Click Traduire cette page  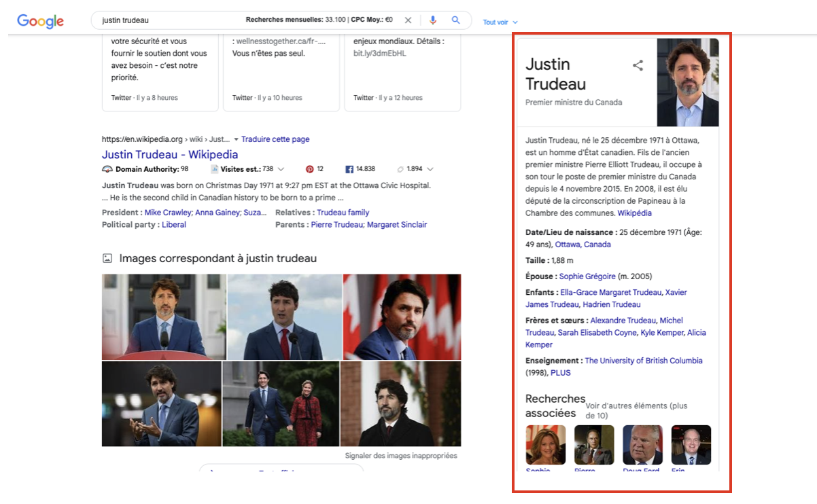pyautogui.click(x=275, y=139)
